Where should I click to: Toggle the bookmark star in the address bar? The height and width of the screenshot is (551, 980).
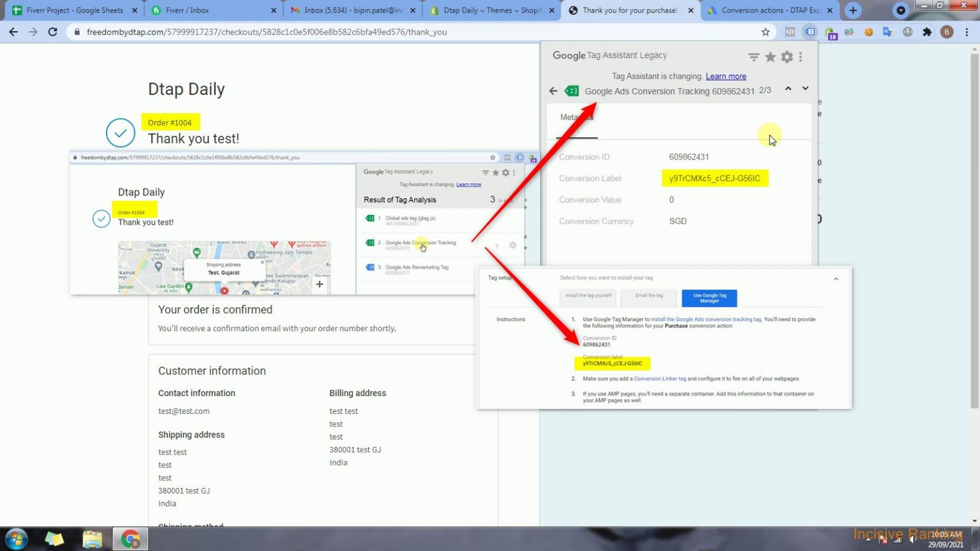(x=765, y=31)
